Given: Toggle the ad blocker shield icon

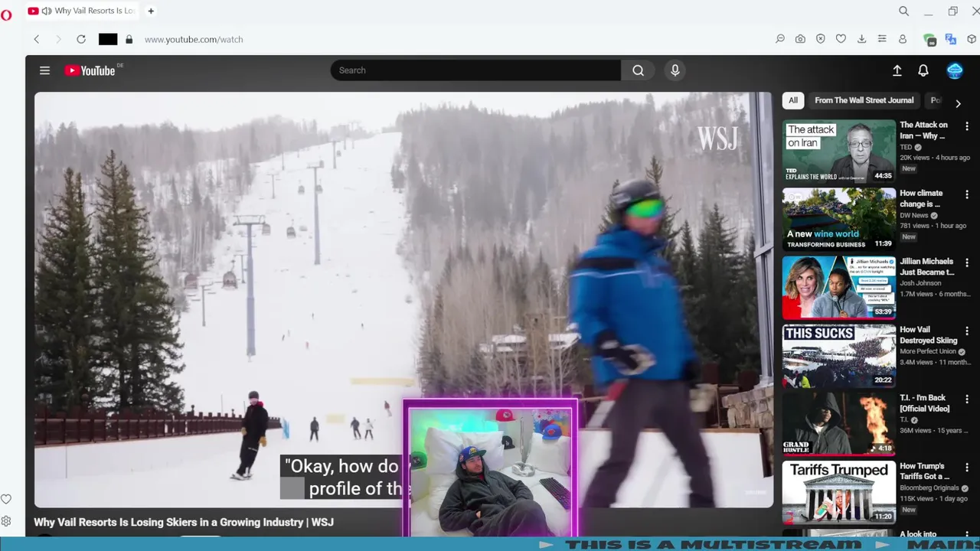Looking at the screenshot, I should (x=820, y=39).
